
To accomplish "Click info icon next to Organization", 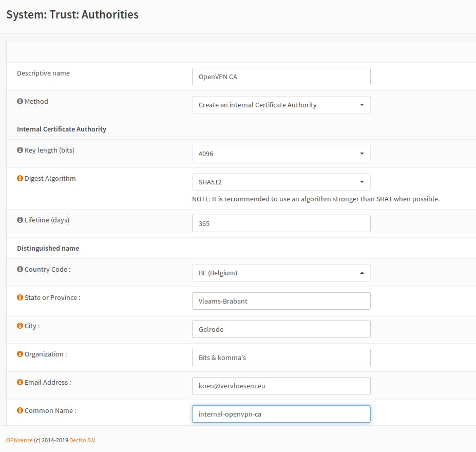I will (20, 354).
